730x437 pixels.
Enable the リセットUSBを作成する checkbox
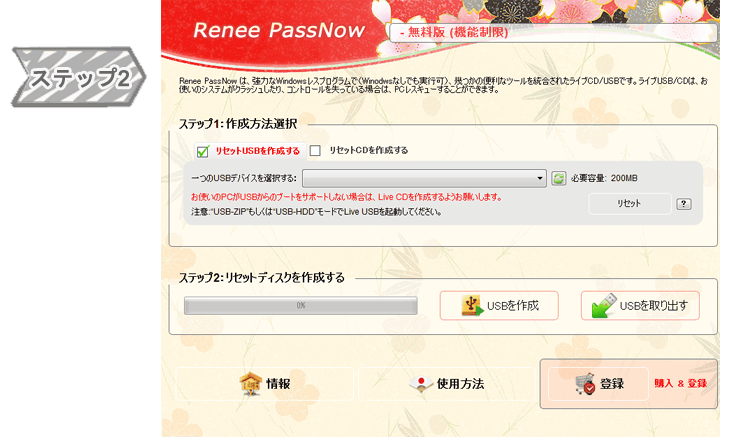click(x=203, y=151)
